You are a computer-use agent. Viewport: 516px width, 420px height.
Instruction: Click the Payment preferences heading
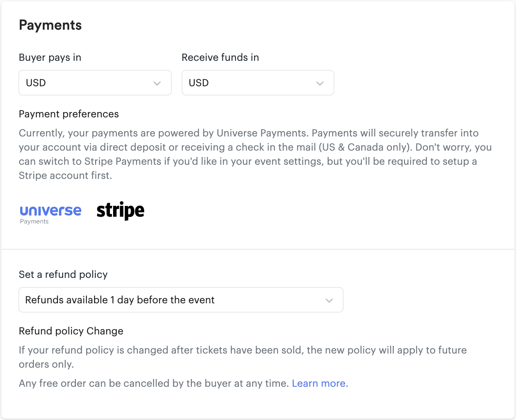point(69,114)
